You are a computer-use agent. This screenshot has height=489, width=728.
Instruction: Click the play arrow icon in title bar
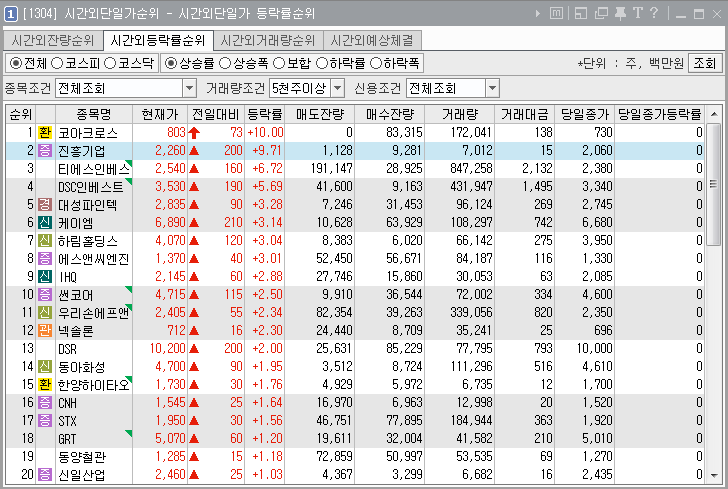point(538,13)
